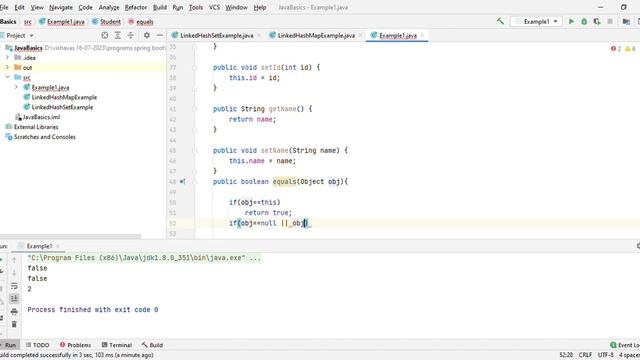Click Scratches and Consoles node
640x360 pixels.
[x=44, y=137]
